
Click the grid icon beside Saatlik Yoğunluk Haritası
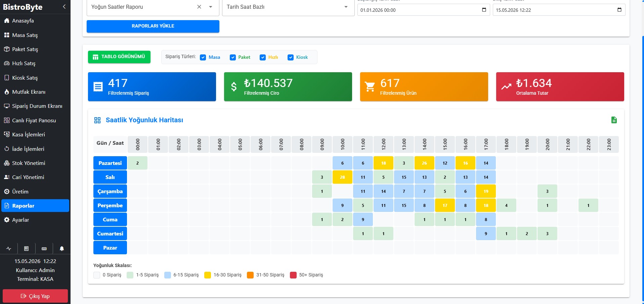[97, 120]
